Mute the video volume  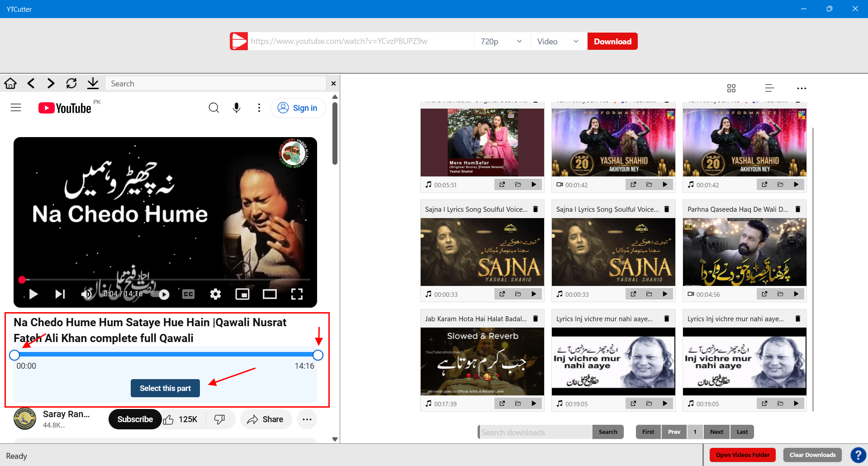click(86, 295)
